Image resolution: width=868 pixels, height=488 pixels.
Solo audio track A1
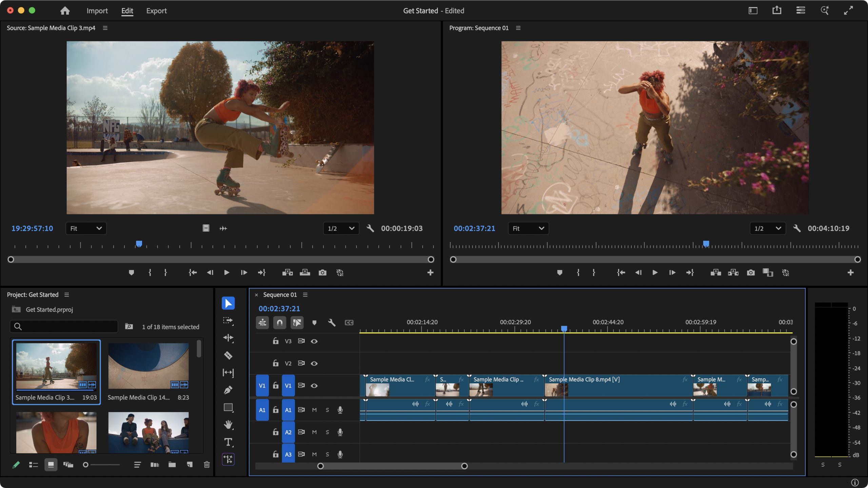(x=327, y=410)
